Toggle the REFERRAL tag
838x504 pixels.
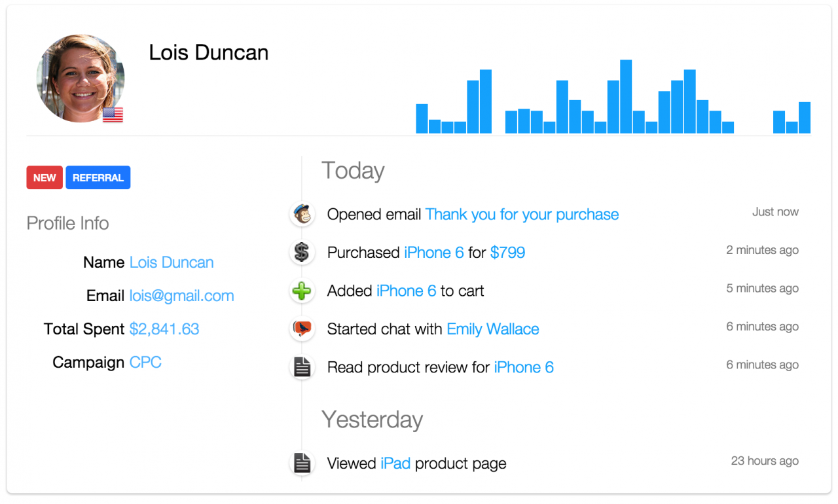98,177
